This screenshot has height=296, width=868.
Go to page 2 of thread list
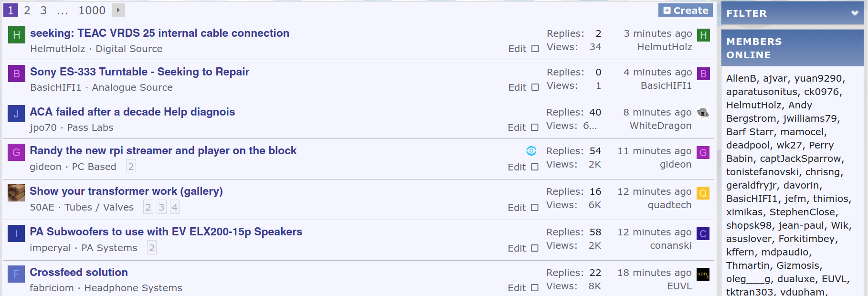tap(27, 11)
